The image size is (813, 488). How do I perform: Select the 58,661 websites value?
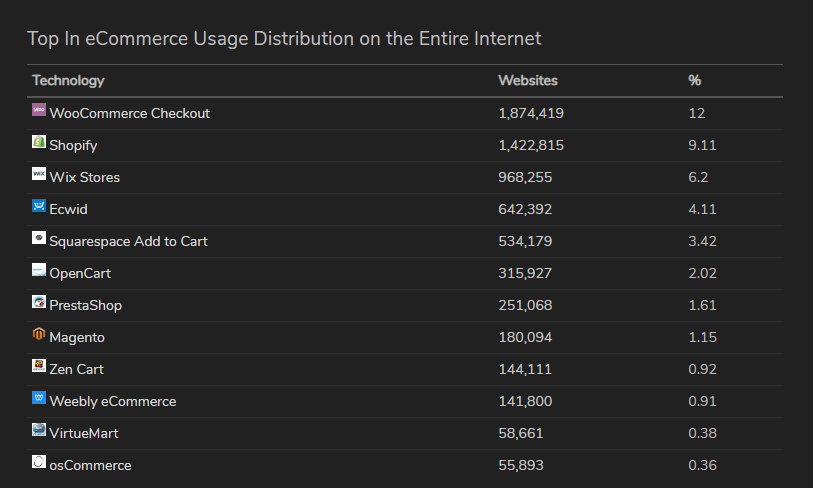coord(521,434)
